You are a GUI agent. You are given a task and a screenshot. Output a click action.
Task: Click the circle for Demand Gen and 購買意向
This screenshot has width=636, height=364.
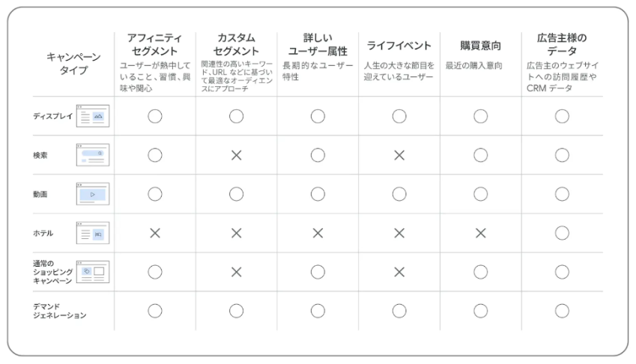(481, 311)
